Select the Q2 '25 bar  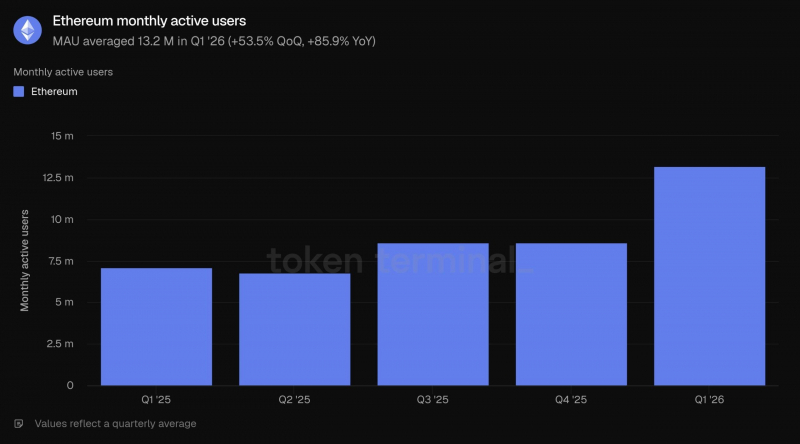(295, 329)
